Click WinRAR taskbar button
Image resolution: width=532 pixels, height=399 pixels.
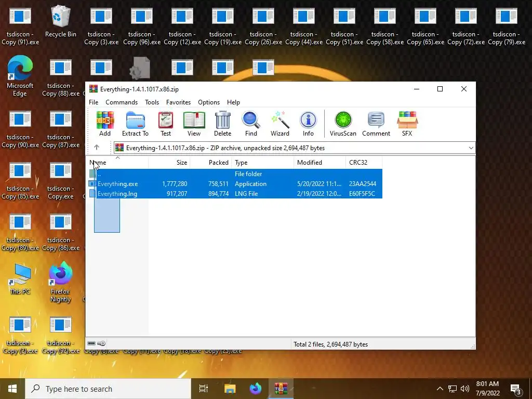pos(281,389)
